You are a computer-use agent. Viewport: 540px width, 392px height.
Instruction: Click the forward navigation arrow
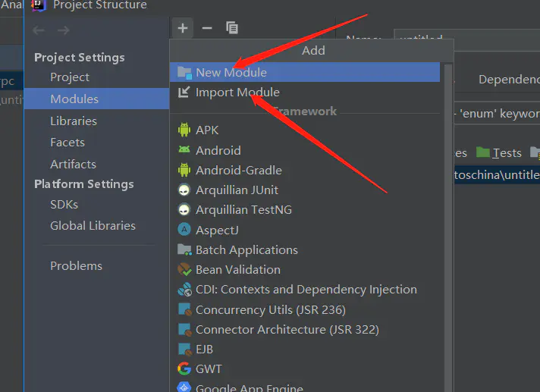(x=64, y=30)
